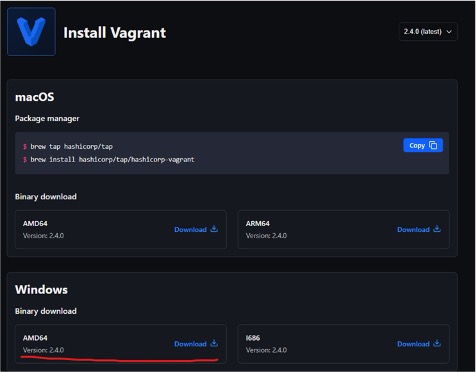Click download arrow icon for Windows AMD64

pos(214,343)
